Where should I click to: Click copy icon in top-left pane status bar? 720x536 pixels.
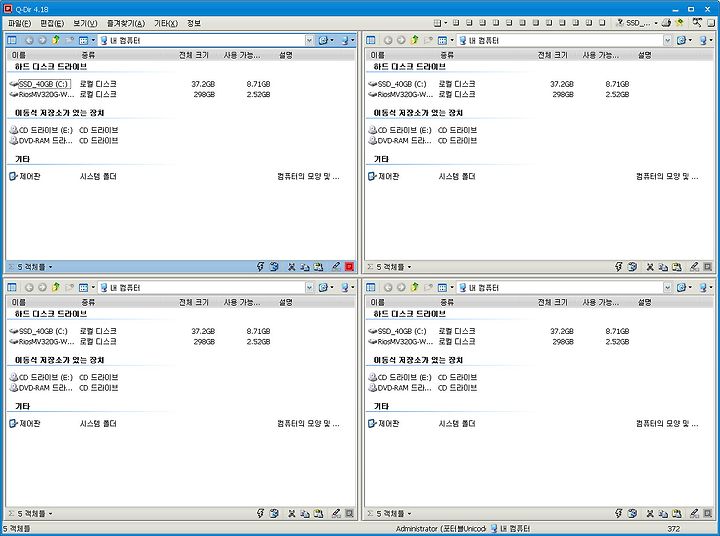[304, 266]
